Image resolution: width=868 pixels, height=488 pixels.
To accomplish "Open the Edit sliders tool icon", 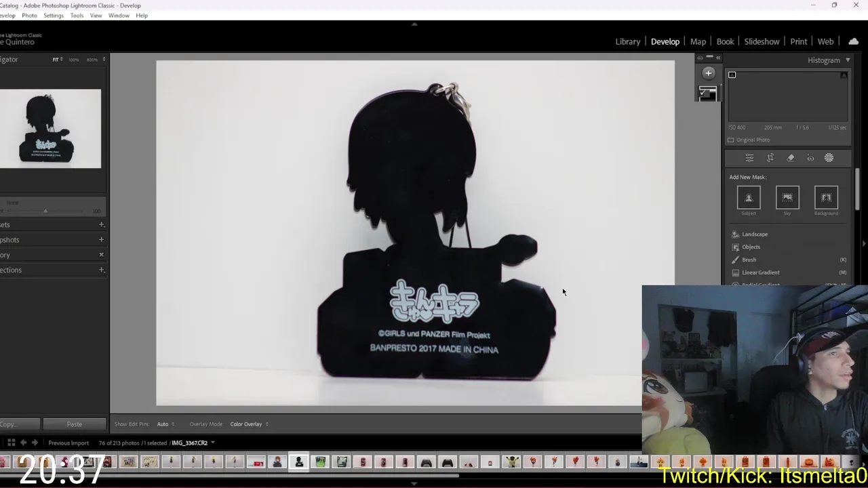I will [749, 158].
